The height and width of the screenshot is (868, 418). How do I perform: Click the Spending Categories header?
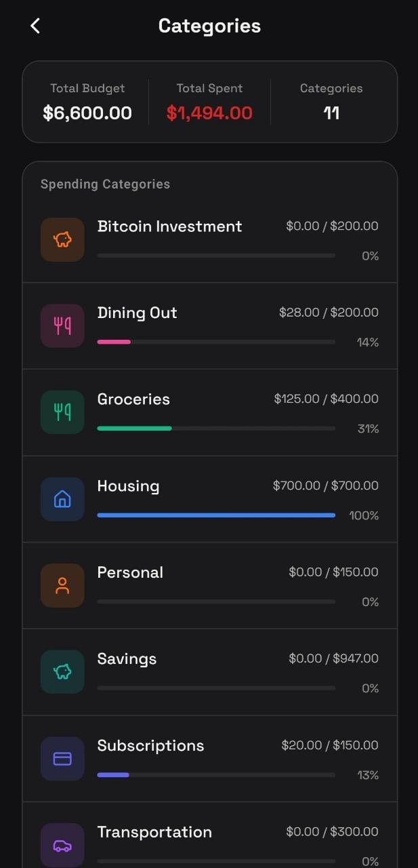(x=104, y=184)
